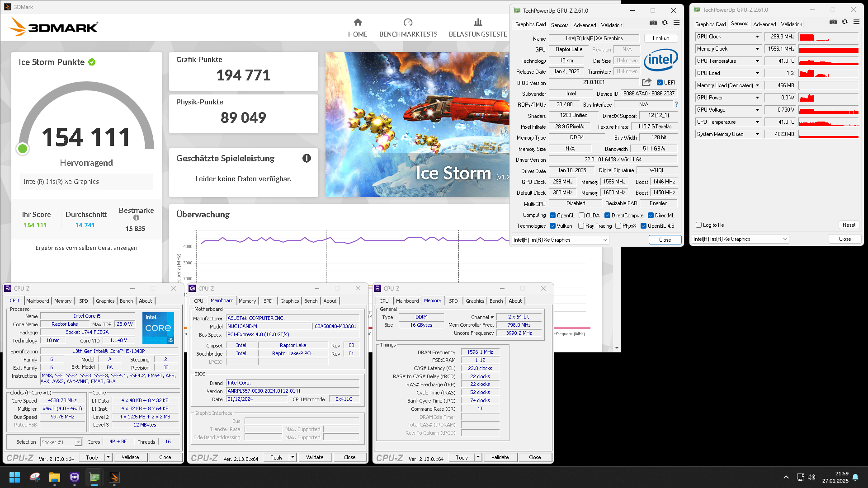Expand the GPU Clock sensor dropdown
The width and height of the screenshot is (868, 488).
point(757,37)
